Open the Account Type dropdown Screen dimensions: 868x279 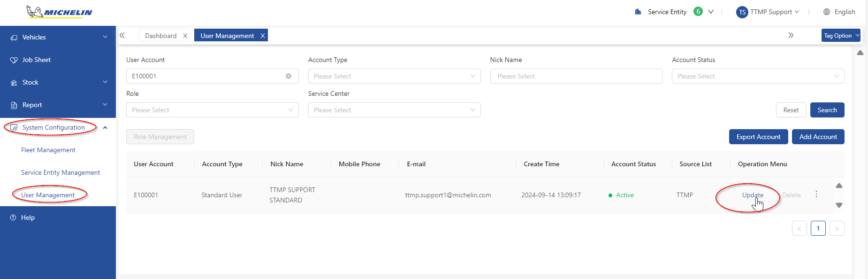point(394,76)
